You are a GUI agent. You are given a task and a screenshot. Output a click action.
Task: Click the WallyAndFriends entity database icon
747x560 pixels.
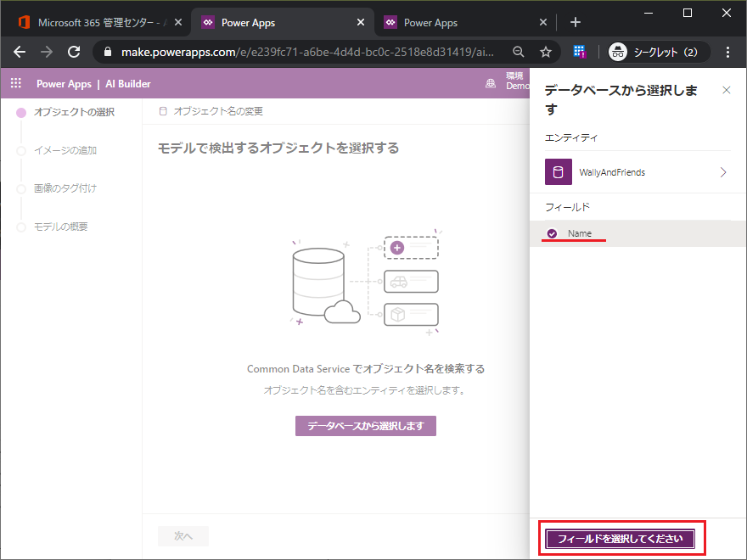click(559, 172)
